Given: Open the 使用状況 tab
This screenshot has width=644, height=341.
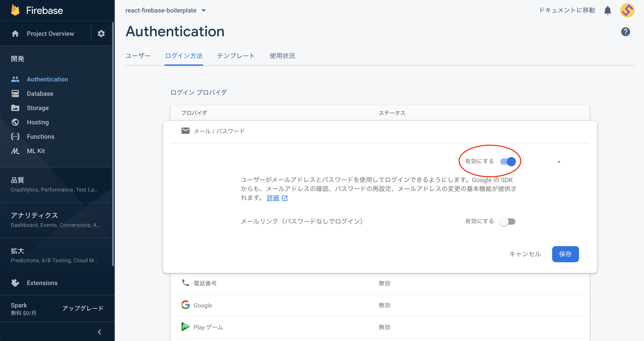Looking at the screenshot, I should [282, 56].
